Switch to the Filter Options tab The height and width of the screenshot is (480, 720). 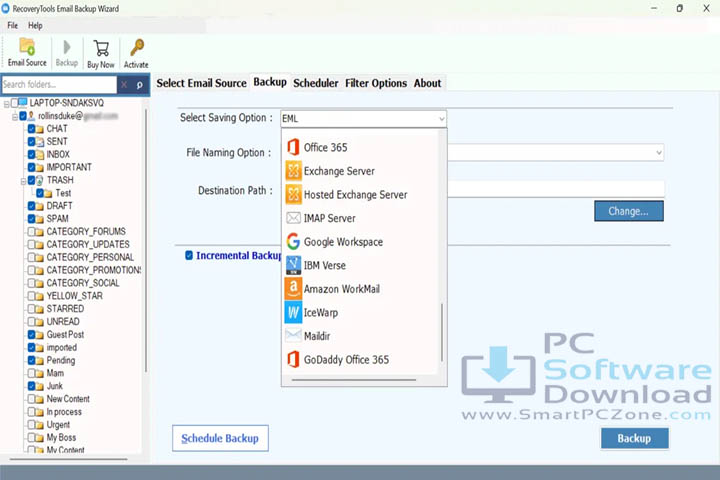376,83
